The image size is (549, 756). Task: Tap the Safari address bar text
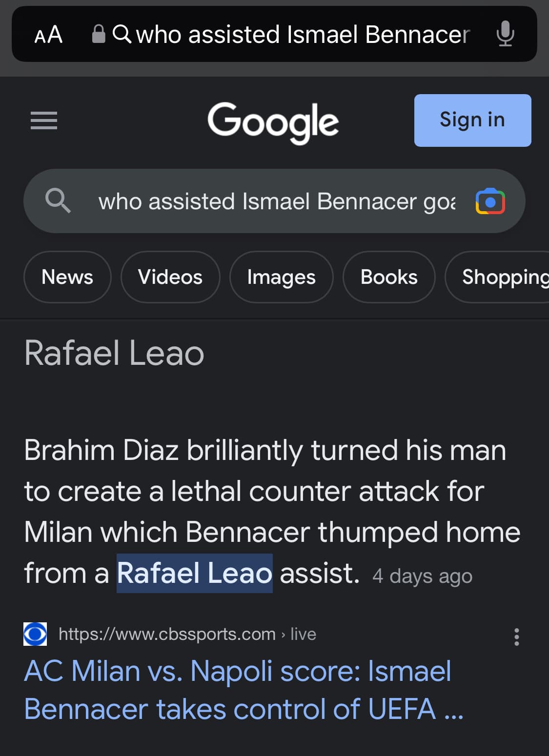tap(303, 35)
